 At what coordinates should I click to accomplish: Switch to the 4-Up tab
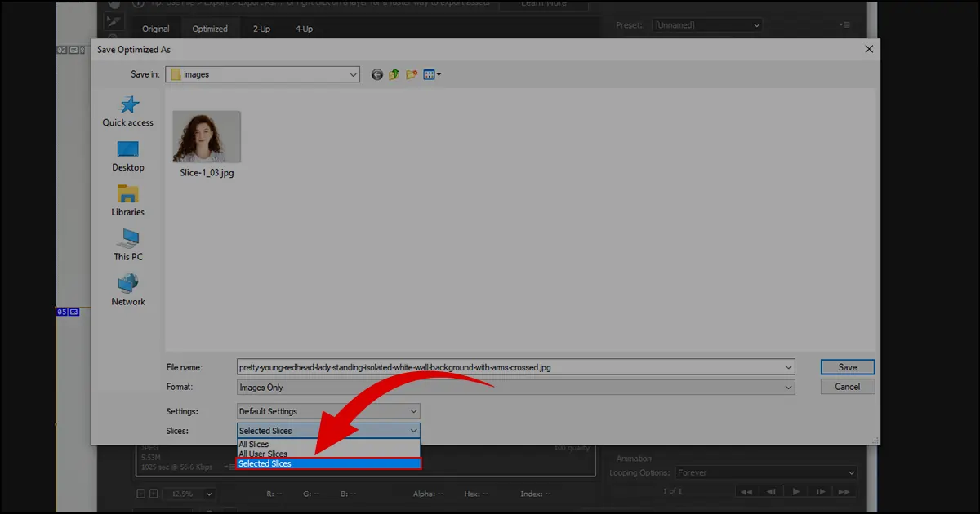tap(303, 28)
